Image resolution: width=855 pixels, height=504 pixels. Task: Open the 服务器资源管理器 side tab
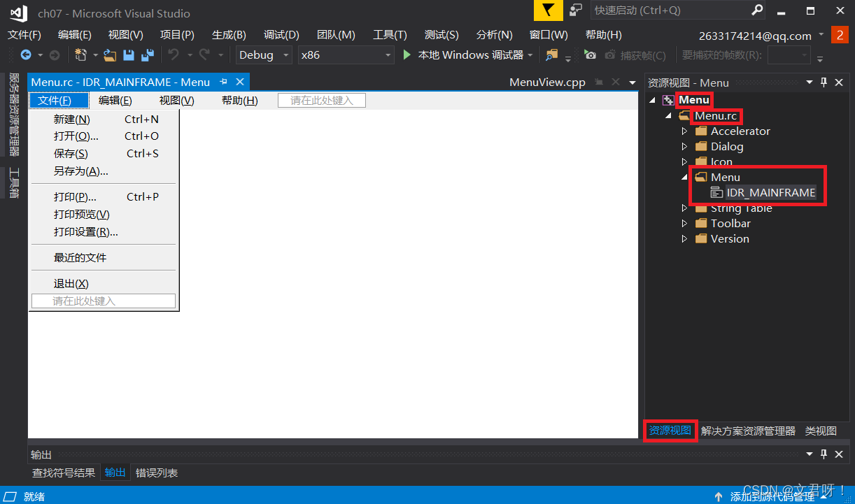coord(14,115)
